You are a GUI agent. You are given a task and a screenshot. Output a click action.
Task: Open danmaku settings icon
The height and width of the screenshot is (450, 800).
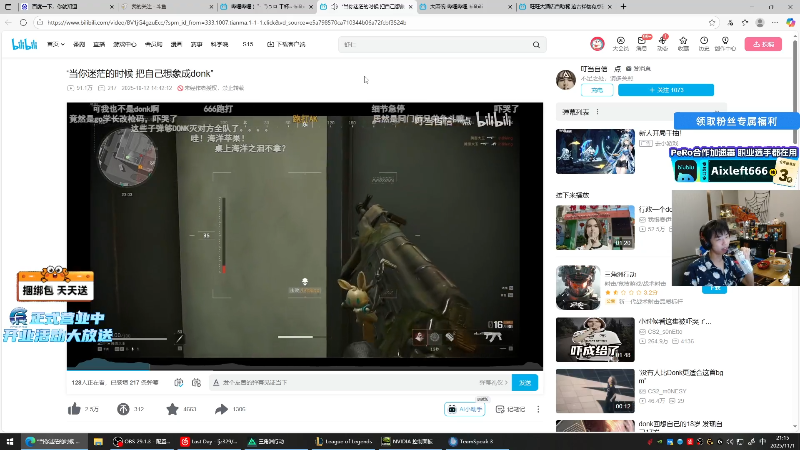196,383
